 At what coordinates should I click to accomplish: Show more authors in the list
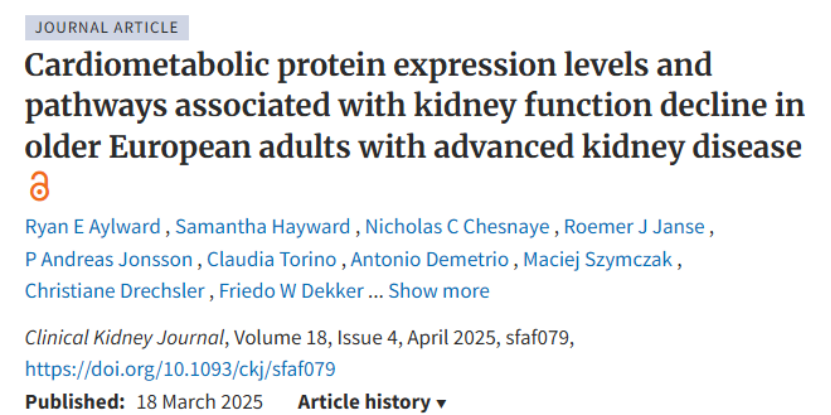439,291
